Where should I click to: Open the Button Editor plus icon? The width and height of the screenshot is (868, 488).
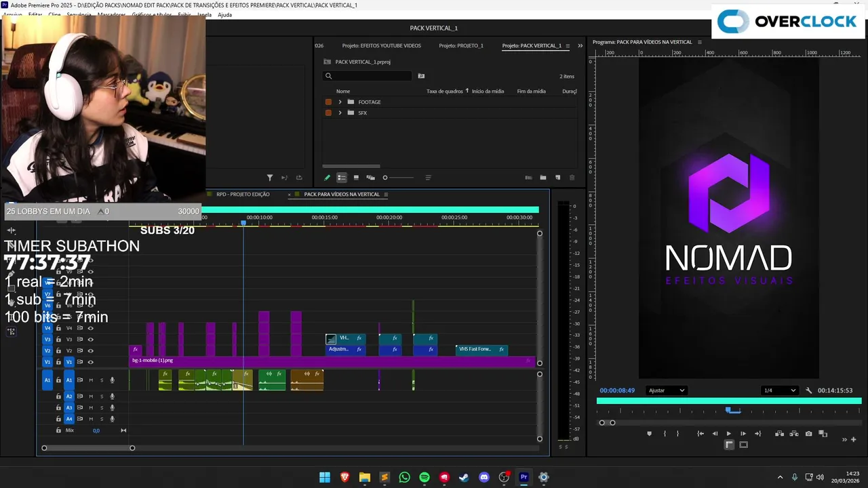pos(854,439)
